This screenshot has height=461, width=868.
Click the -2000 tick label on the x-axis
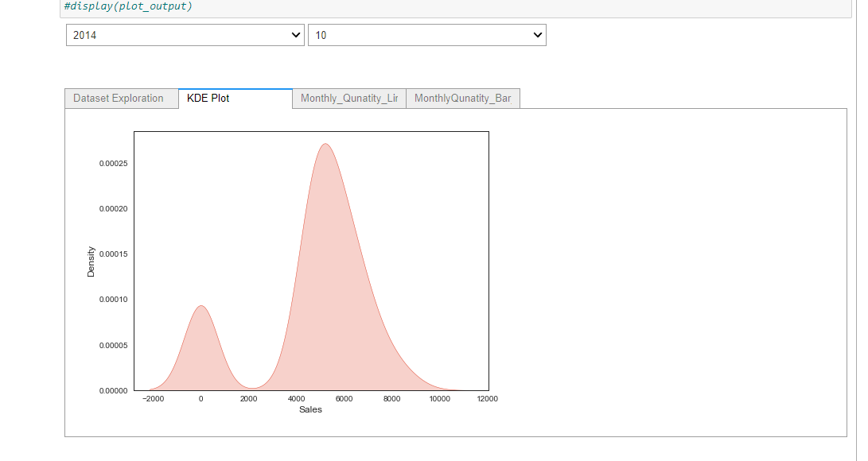point(153,398)
